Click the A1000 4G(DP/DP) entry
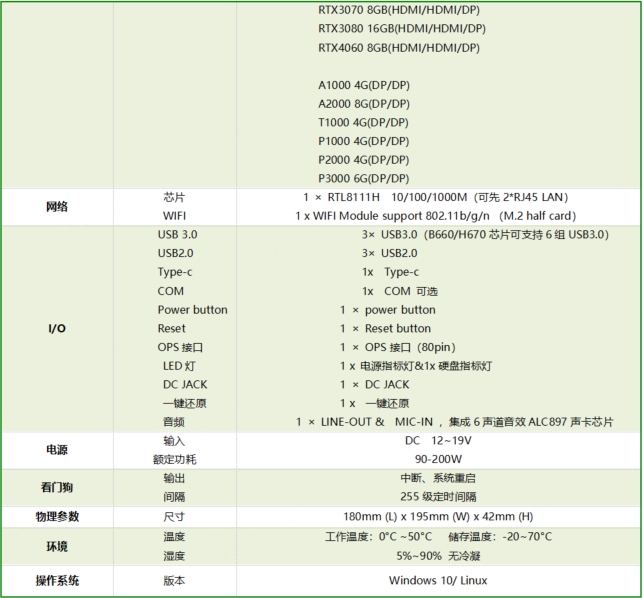Screen dimensions: 643x598 pos(364,85)
